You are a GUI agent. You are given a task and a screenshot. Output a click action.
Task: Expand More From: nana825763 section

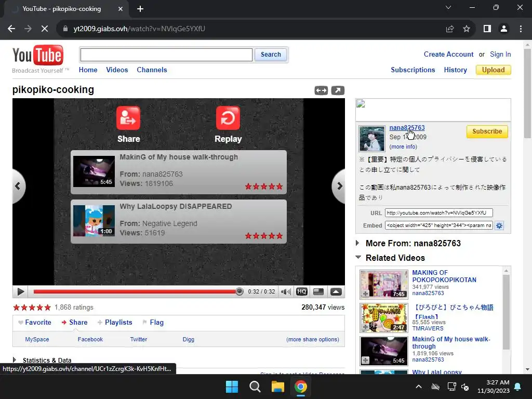(x=357, y=243)
